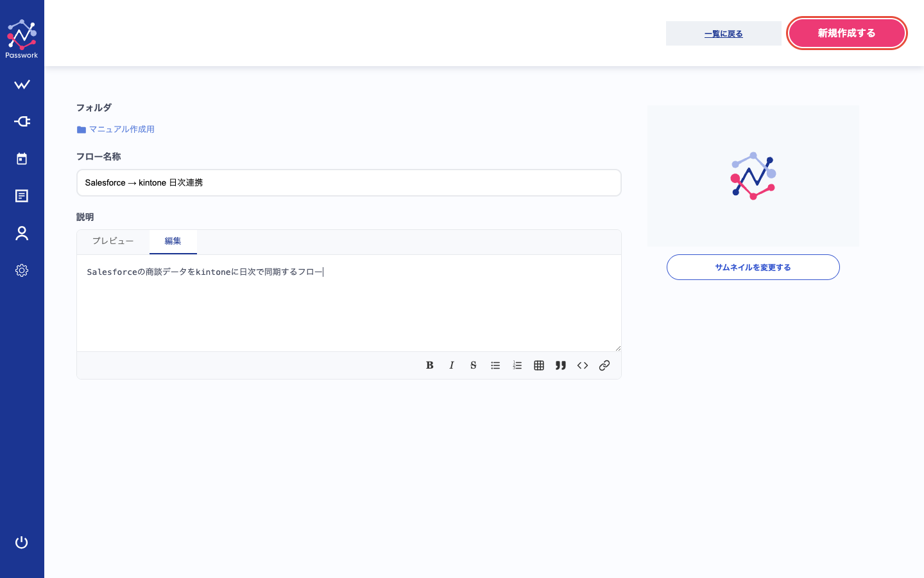Screen dimensions: 924x578
Task: Click the power logout icon
Action: (x=22, y=543)
